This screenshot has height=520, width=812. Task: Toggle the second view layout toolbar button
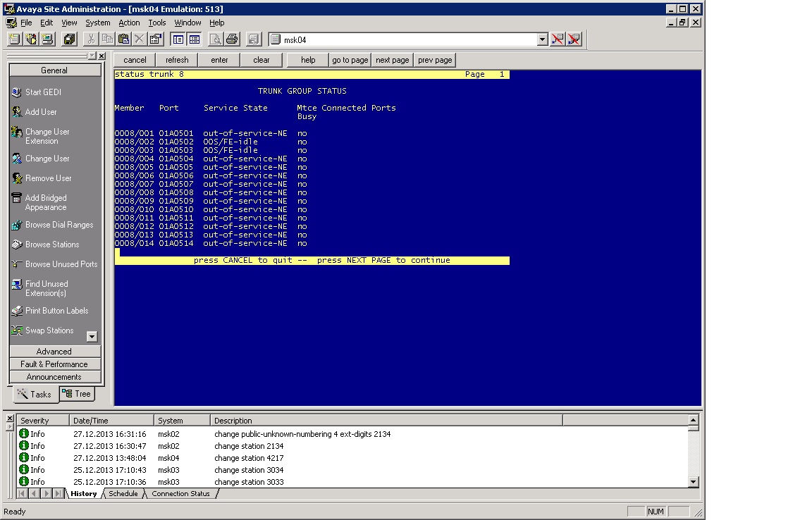(x=195, y=39)
